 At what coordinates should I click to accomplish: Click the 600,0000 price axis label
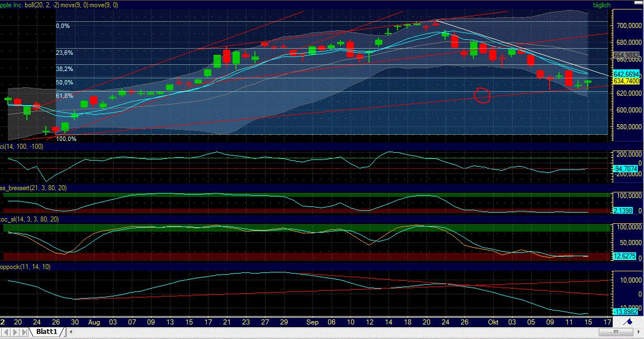[629, 110]
